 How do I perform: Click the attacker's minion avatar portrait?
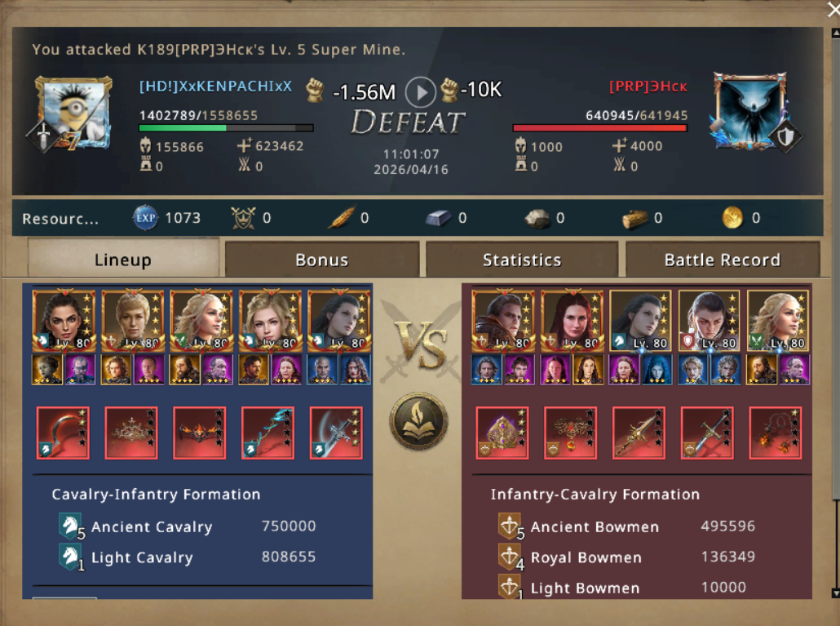pyautogui.click(x=71, y=113)
